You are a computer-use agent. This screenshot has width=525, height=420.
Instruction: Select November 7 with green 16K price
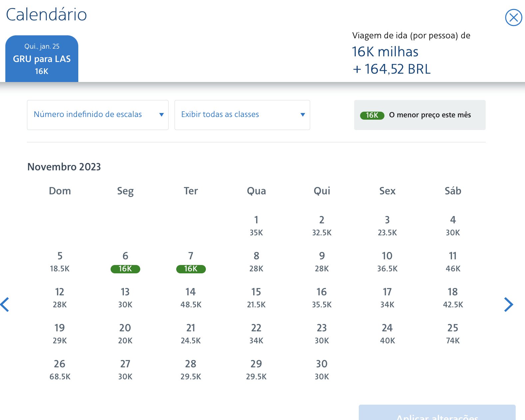(191, 262)
